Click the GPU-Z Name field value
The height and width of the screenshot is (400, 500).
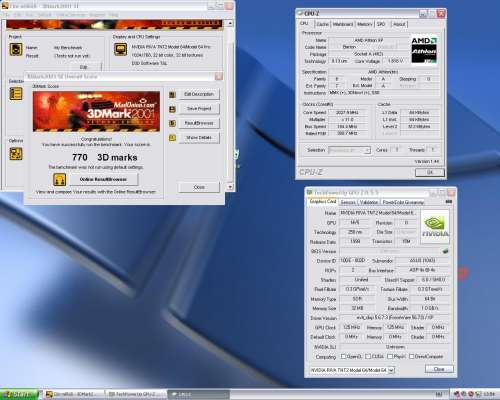[378, 213]
